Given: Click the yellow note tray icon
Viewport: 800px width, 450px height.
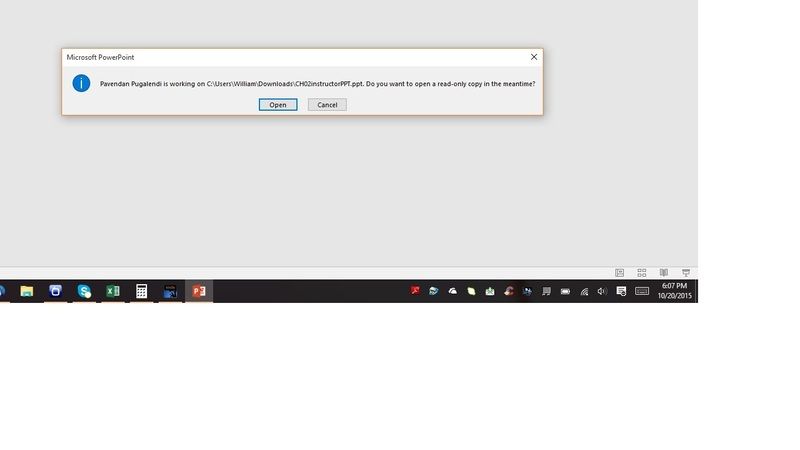Looking at the screenshot, I should click(471, 291).
